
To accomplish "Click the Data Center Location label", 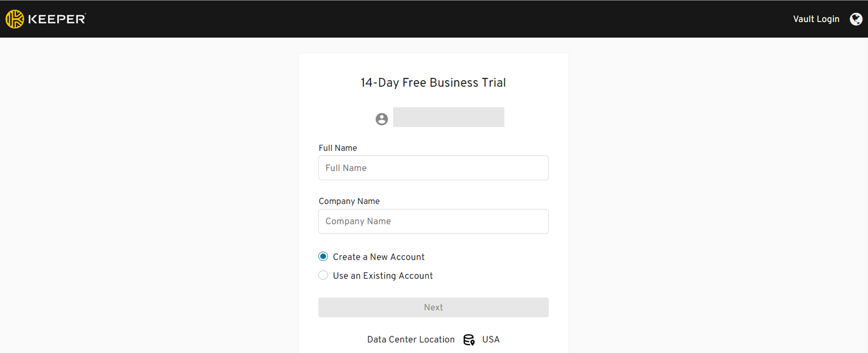I will tap(411, 340).
